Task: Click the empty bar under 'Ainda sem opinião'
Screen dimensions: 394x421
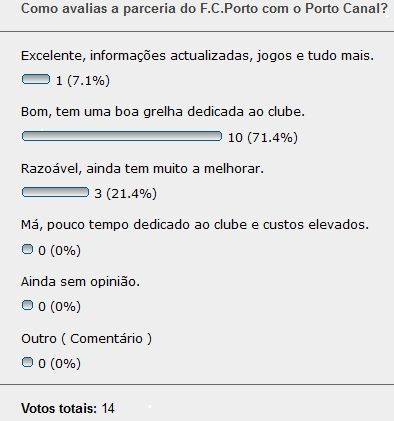Action: [x=27, y=305]
